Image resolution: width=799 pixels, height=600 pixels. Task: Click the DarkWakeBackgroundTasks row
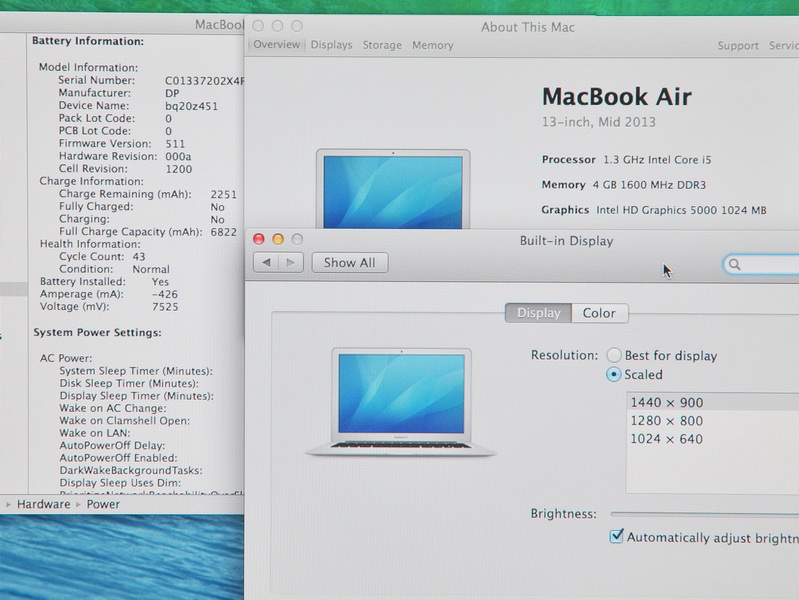(131, 470)
